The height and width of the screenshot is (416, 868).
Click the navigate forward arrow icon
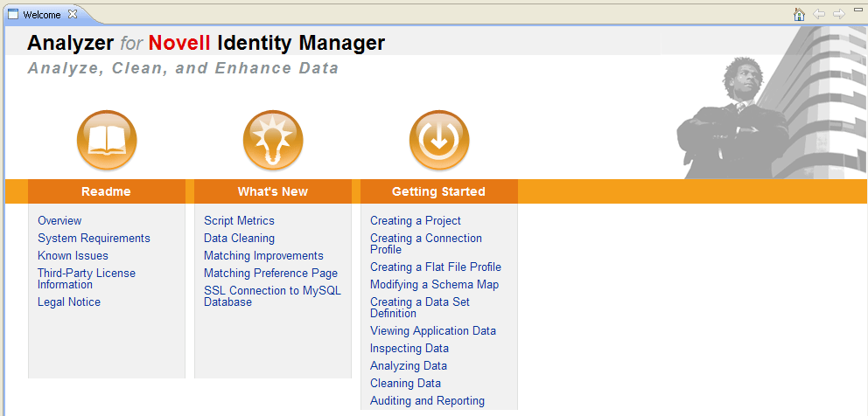838,14
